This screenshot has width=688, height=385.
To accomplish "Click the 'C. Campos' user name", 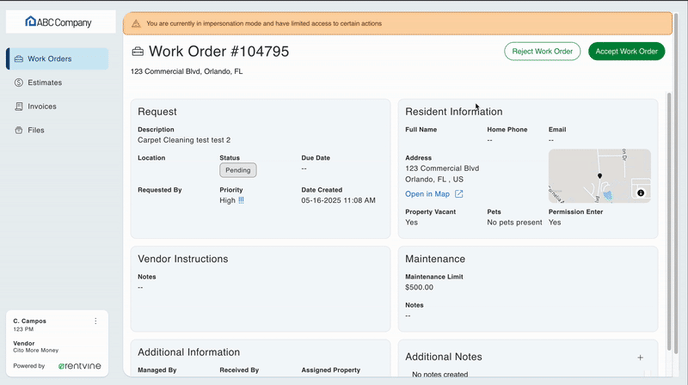I will pos(29,321).
